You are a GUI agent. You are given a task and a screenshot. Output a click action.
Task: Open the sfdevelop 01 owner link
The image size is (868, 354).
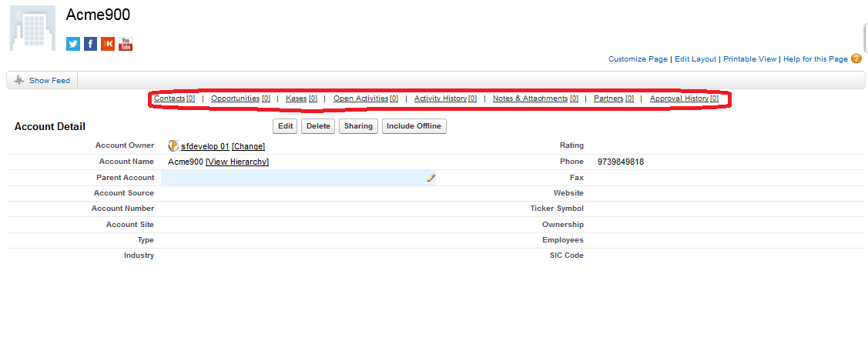(205, 146)
